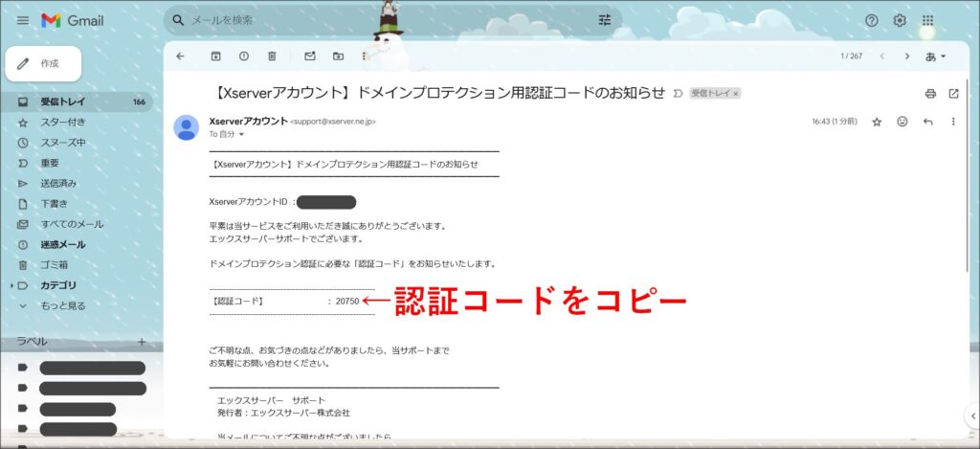Click the 作成 compose button
Screen dimensions: 980x449
(x=43, y=64)
